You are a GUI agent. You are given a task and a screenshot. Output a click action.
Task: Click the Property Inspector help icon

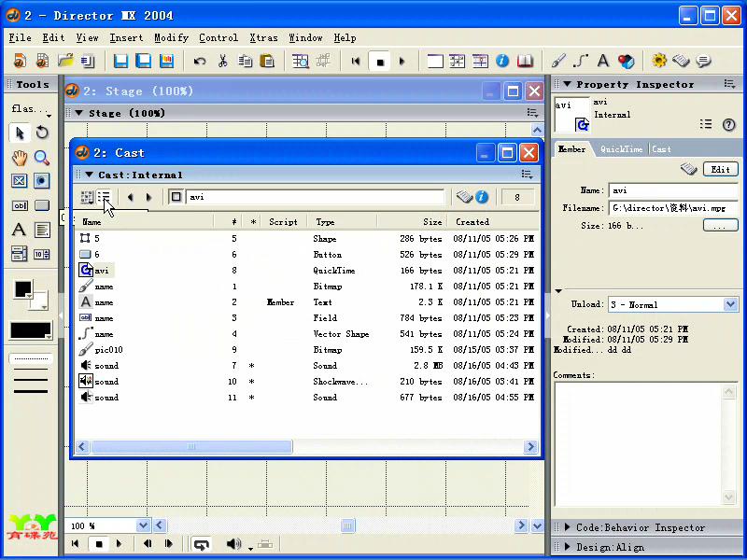pos(729,125)
